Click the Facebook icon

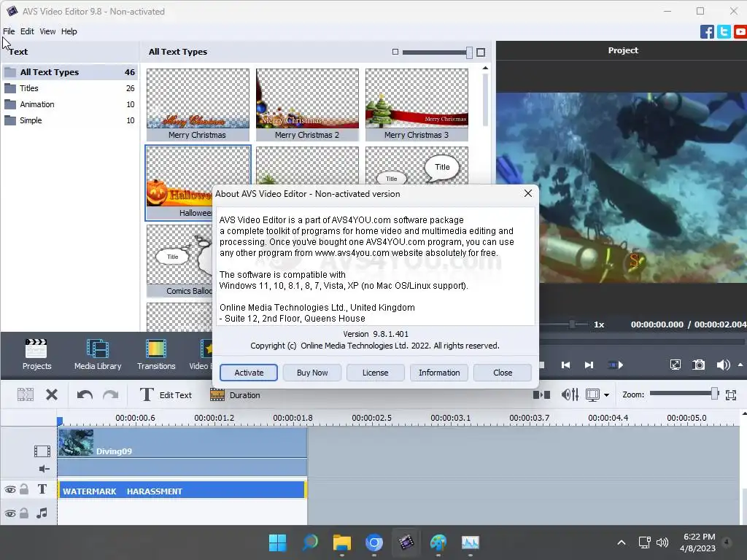(x=707, y=32)
